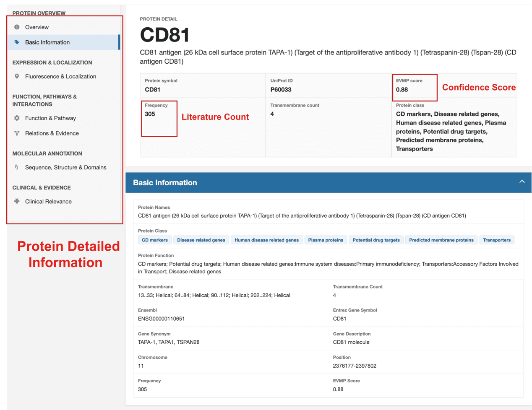Click the EXPRESSION & LOCALIZATION heading

52,62
